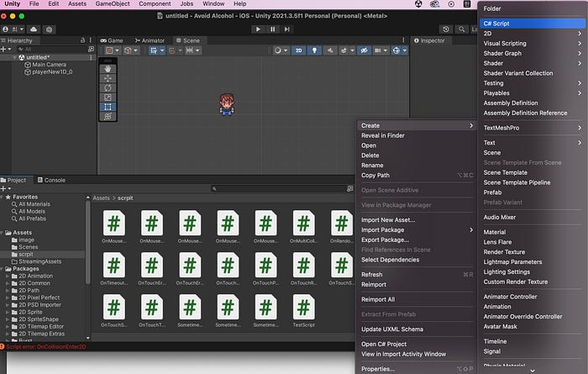Screen dimensions: 588x374
Task: Activate the Rect tool in Scene toolbar
Action: (x=108, y=107)
